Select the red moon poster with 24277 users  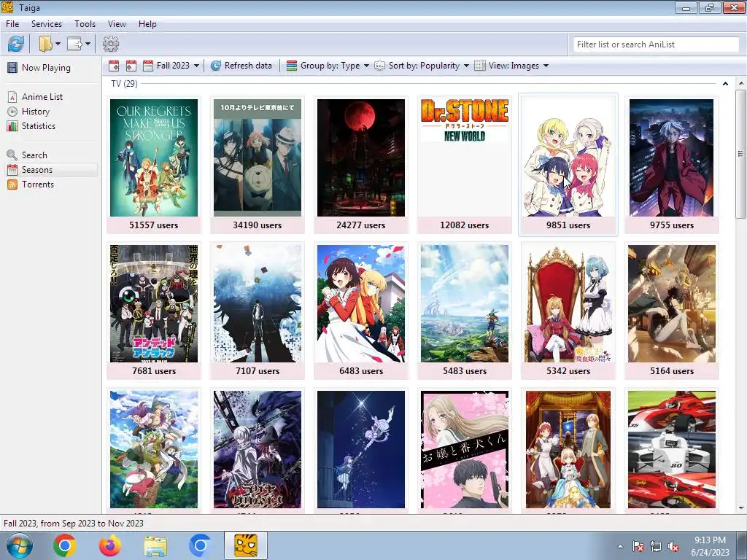point(361,166)
